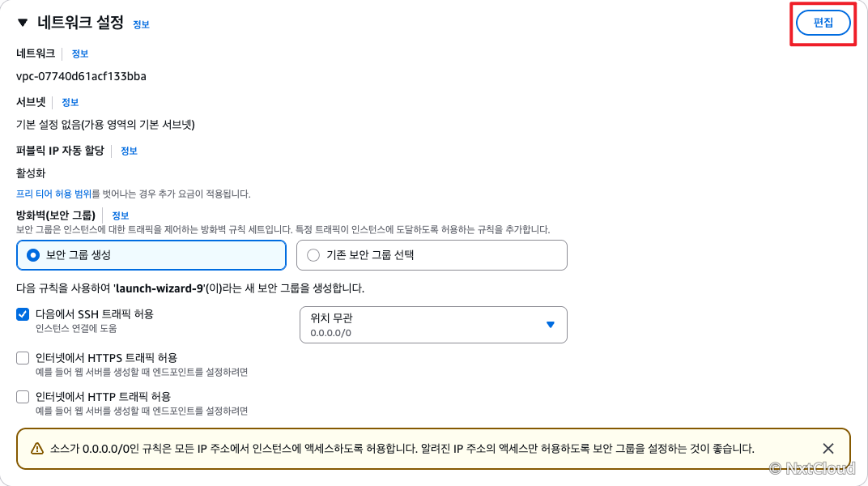The image size is (868, 486).
Task: Collapse the 네트워크 설정 section triangle
Action: click(x=23, y=23)
